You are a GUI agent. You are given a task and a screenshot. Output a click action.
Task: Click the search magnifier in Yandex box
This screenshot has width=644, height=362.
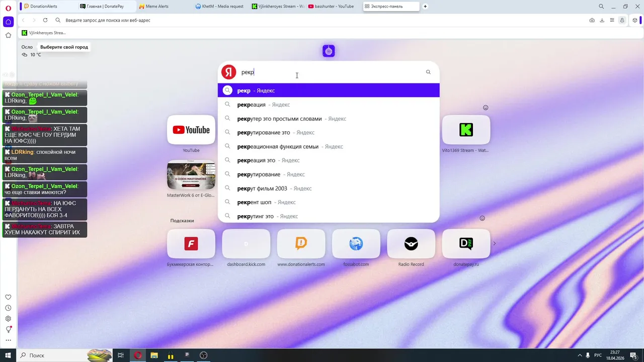[x=428, y=72]
